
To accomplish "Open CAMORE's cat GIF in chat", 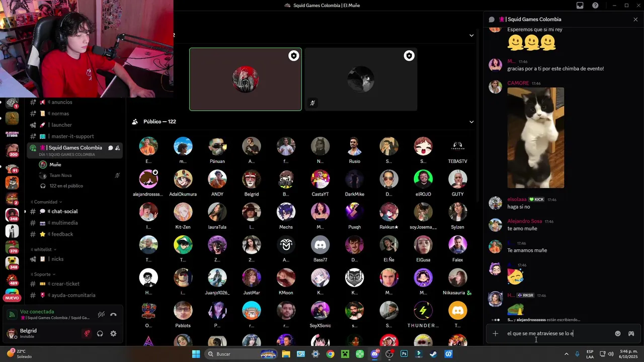I will 535,138.
